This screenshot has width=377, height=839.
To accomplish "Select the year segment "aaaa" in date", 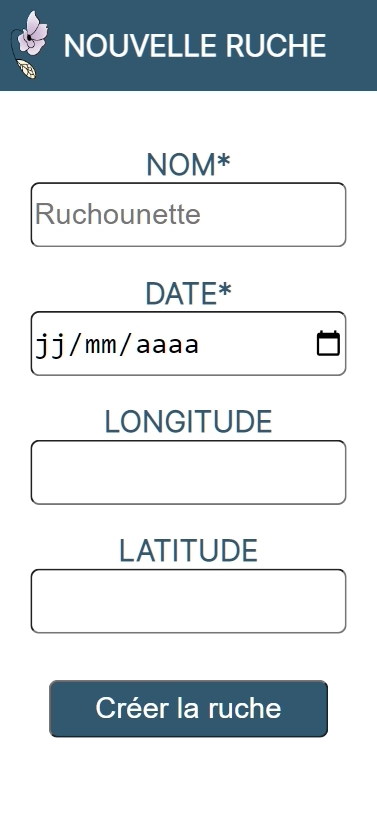I will (167, 344).
